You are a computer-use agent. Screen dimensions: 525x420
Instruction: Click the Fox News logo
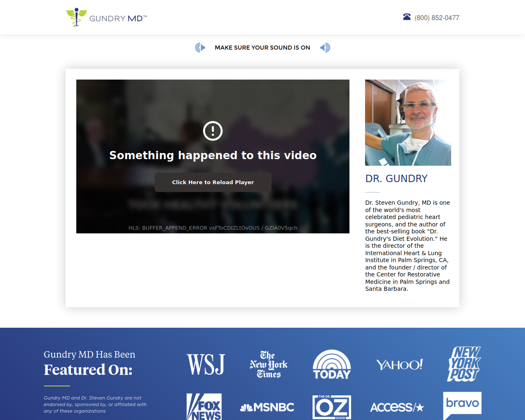point(204,406)
